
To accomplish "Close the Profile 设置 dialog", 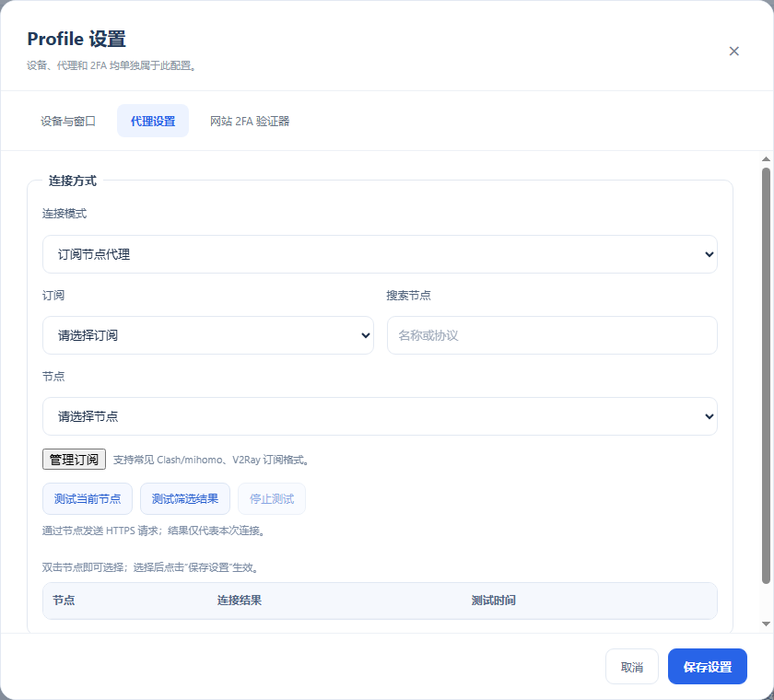I will (x=733, y=52).
